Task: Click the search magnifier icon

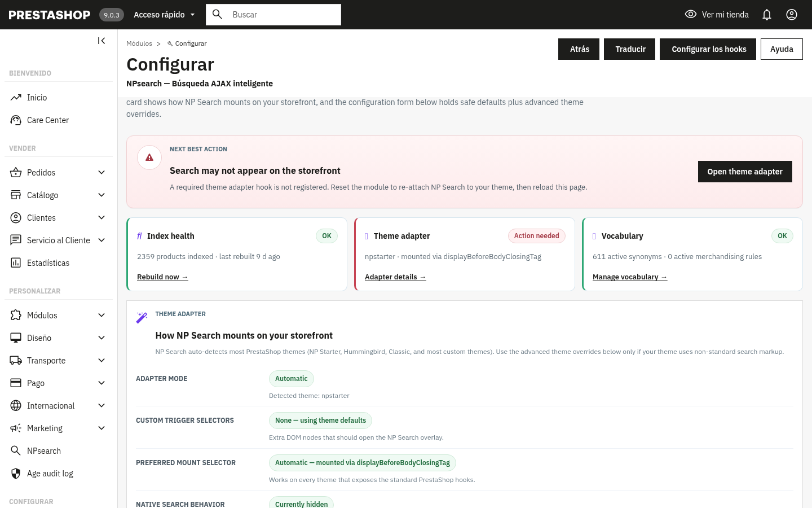Action: tap(218, 15)
